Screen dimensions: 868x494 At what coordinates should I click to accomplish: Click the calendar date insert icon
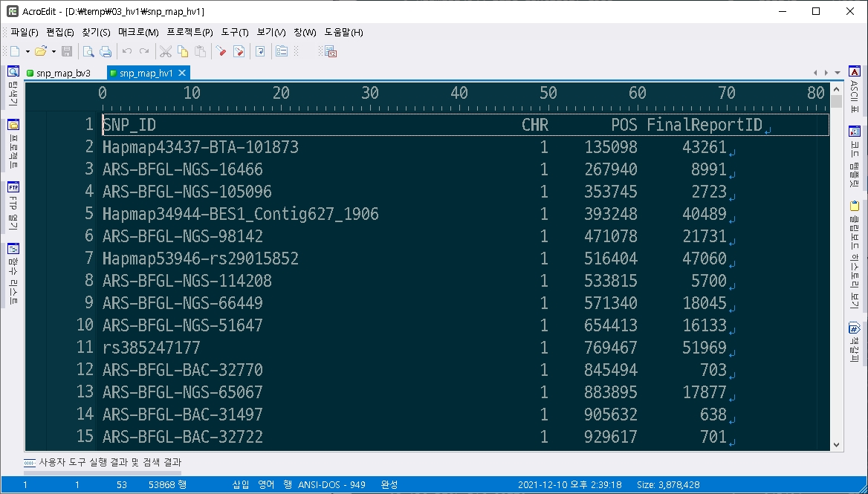(x=331, y=52)
